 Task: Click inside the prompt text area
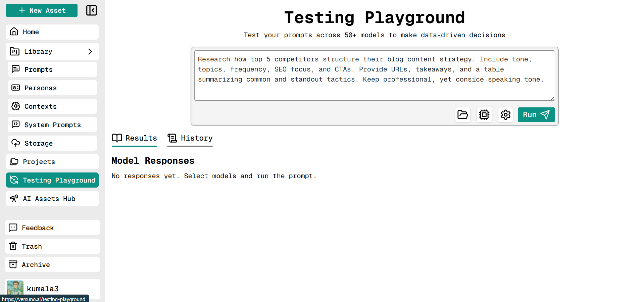(x=374, y=74)
